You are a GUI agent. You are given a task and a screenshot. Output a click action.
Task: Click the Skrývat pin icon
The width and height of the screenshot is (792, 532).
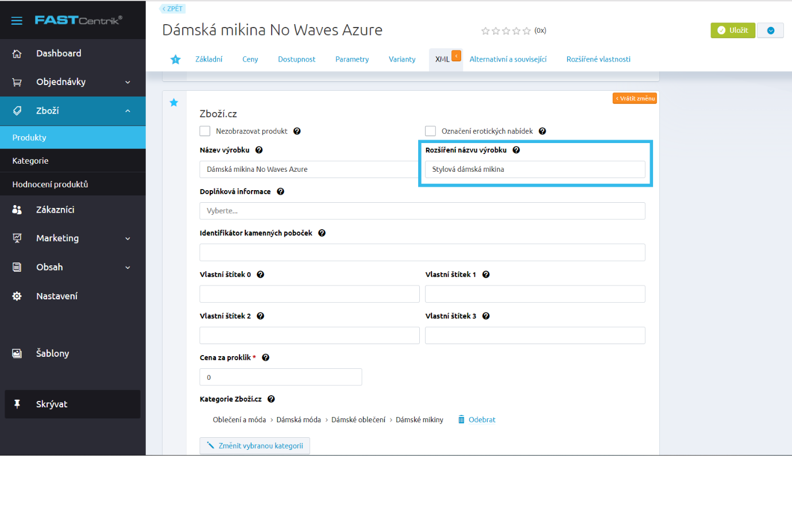pyautogui.click(x=17, y=404)
